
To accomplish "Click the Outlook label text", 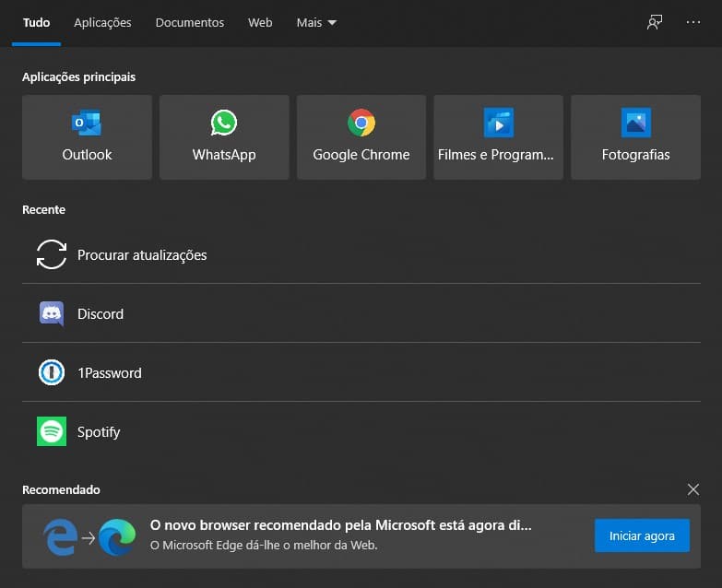I will (x=87, y=155).
